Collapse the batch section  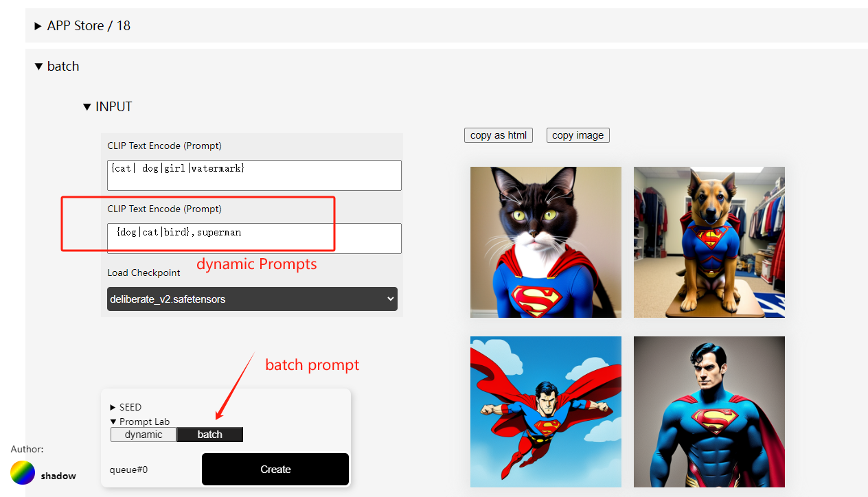point(57,67)
